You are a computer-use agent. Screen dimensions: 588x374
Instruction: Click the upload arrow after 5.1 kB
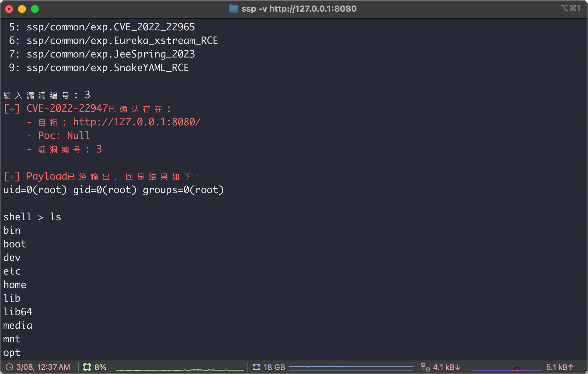coord(571,367)
